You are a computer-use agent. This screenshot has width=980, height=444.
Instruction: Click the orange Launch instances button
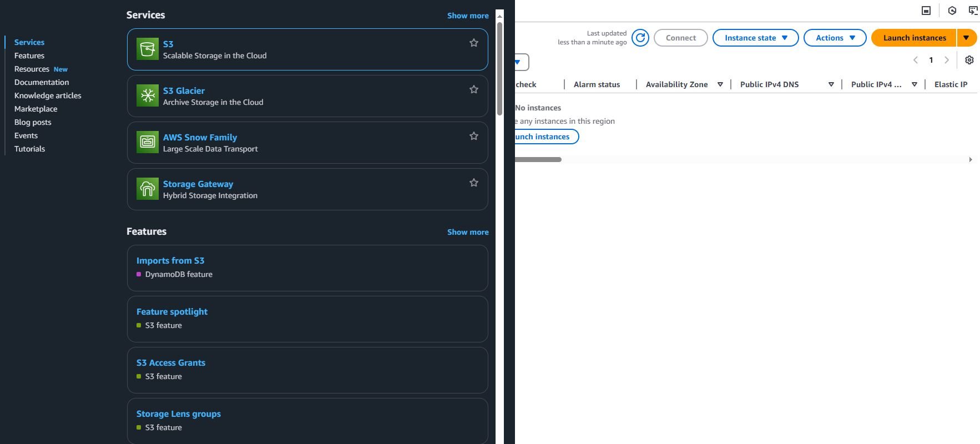[914, 38]
